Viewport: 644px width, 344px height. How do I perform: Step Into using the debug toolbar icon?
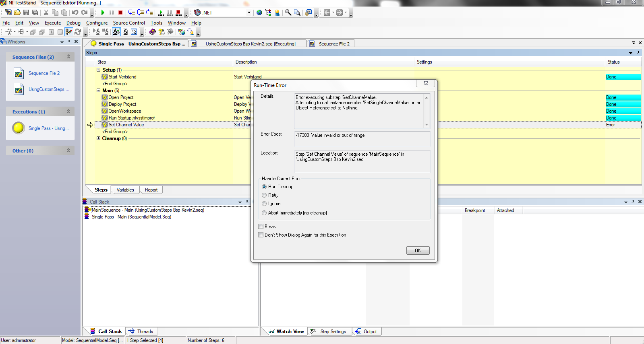click(132, 12)
